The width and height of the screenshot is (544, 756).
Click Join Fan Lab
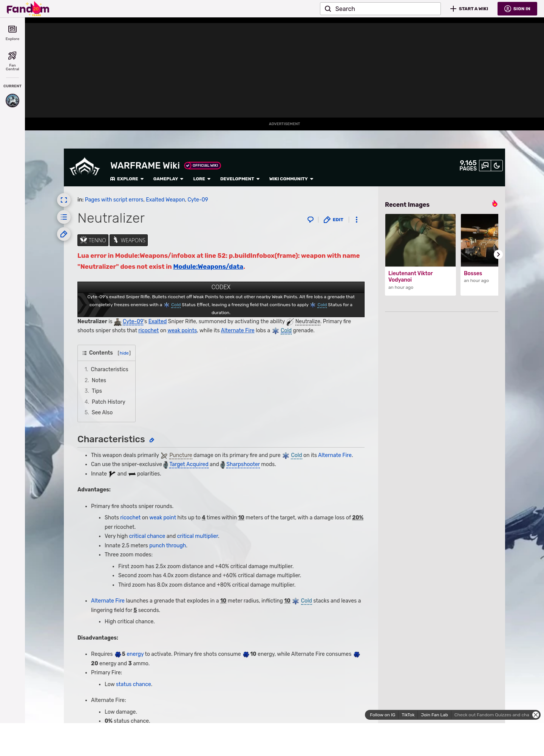(x=434, y=715)
